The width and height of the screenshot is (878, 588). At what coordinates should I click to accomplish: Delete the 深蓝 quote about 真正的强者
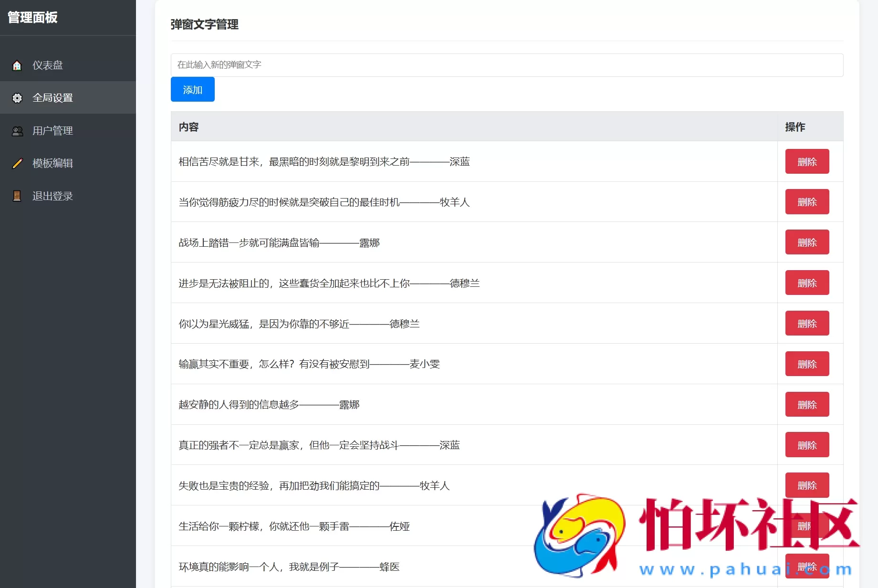pos(806,444)
